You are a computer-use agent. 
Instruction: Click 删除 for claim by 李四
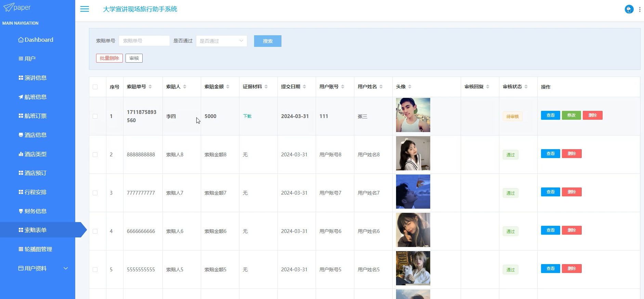point(593,115)
